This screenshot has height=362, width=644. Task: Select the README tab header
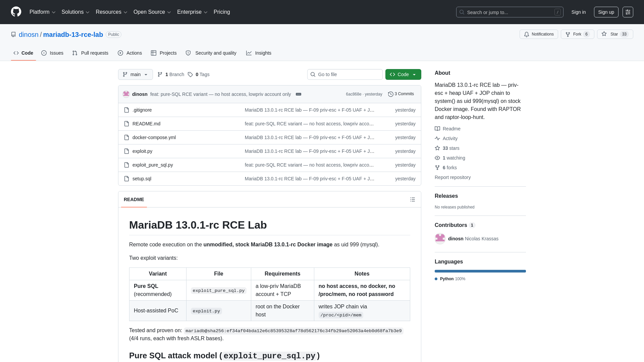[x=134, y=199]
